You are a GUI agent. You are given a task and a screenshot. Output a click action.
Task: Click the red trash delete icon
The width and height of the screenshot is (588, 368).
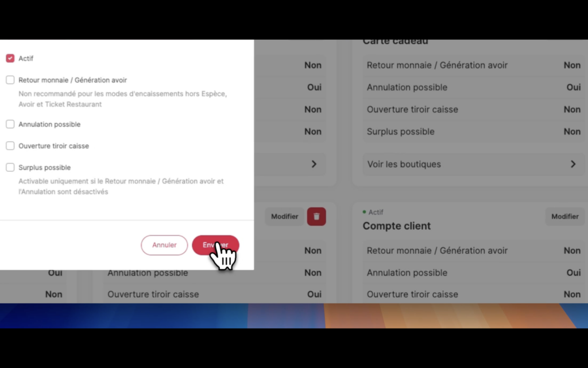pyautogui.click(x=316, y=216)
